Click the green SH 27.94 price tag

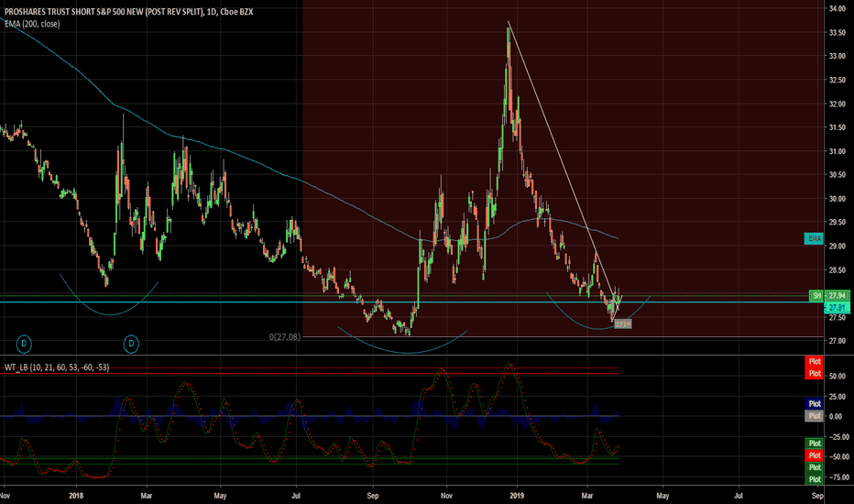[x=829, y=296]
